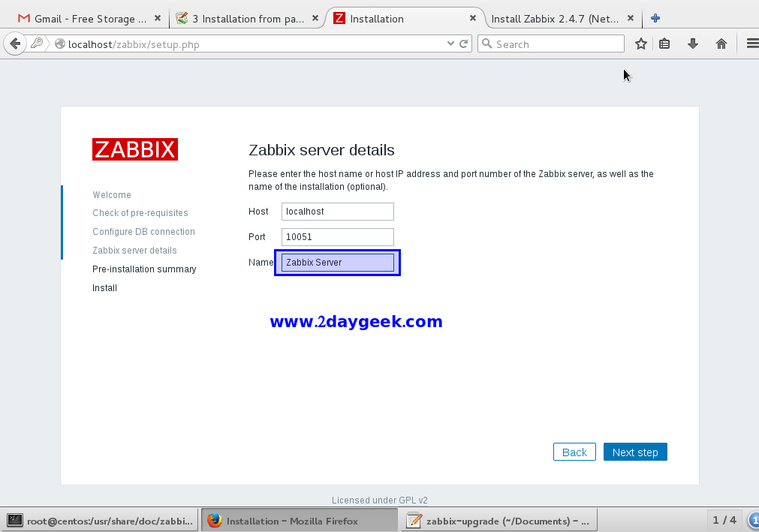
Task: Open a new tab with the plus icon
Action: click(655, 18)
